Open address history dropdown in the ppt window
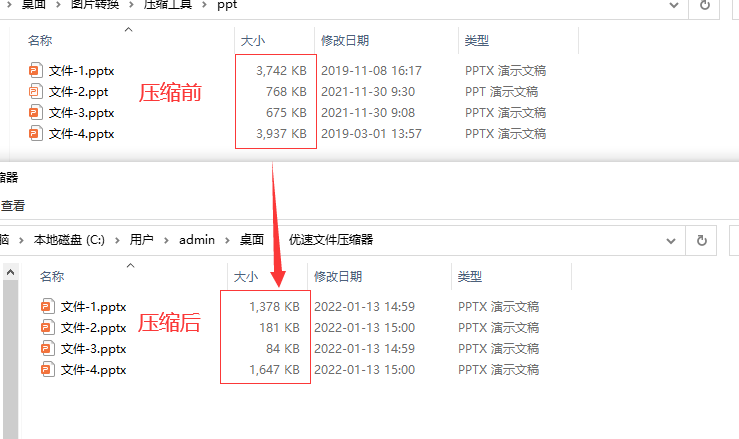The image size is (739, 439). (674, 6)
